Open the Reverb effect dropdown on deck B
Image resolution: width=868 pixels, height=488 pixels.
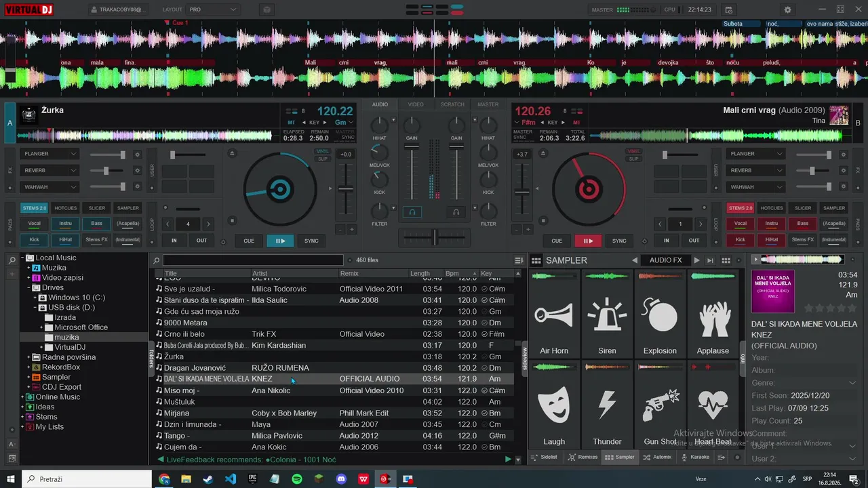pos(755,171)
